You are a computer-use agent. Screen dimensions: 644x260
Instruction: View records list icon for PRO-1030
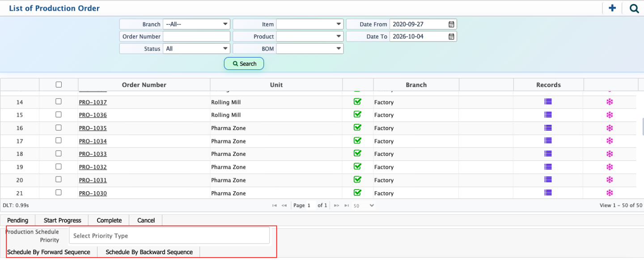[548, 193]
